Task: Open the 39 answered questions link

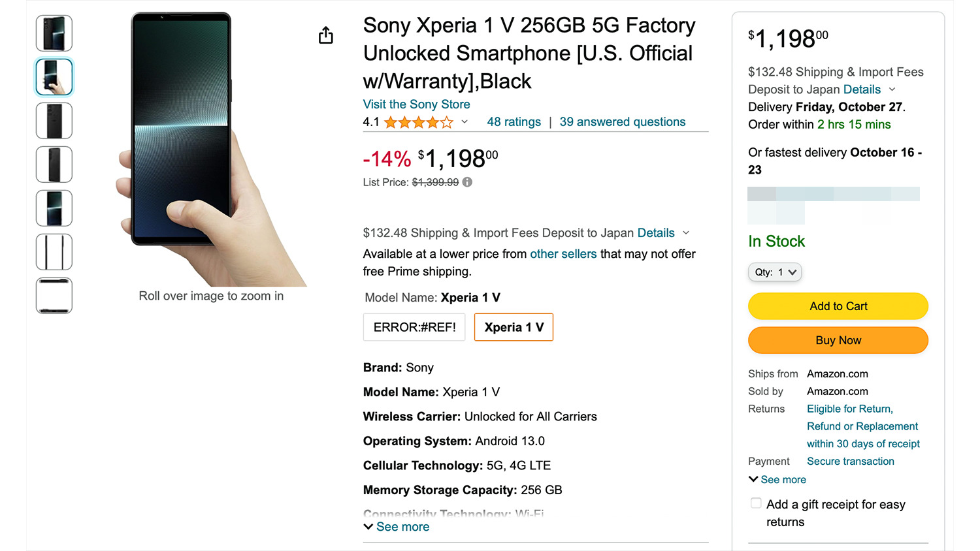Action: coord(622,122)
